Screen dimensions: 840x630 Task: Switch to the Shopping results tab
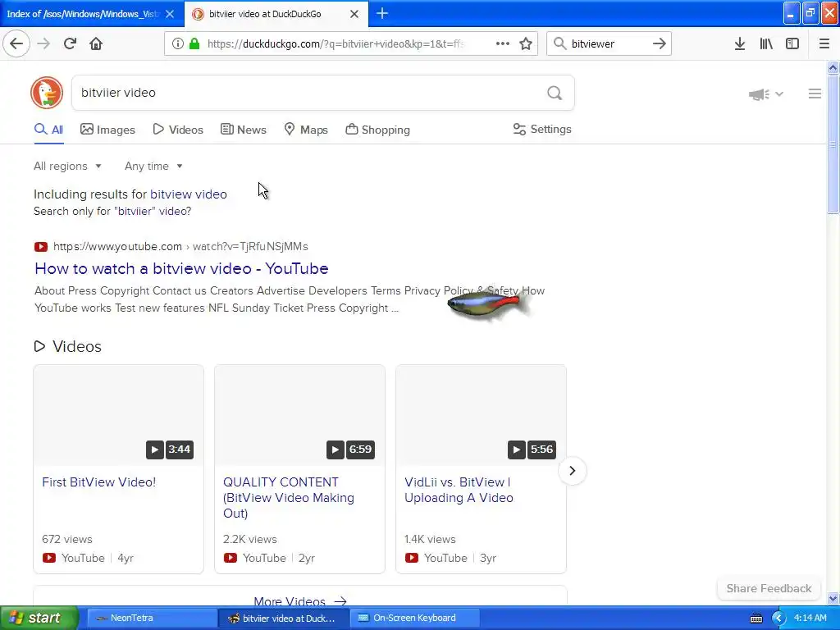(377, 130)
